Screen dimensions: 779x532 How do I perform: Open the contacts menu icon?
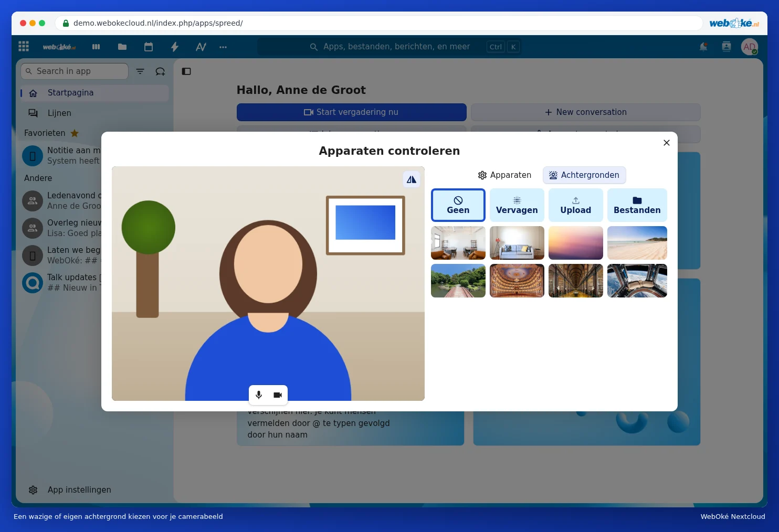(x=727, y=47)
